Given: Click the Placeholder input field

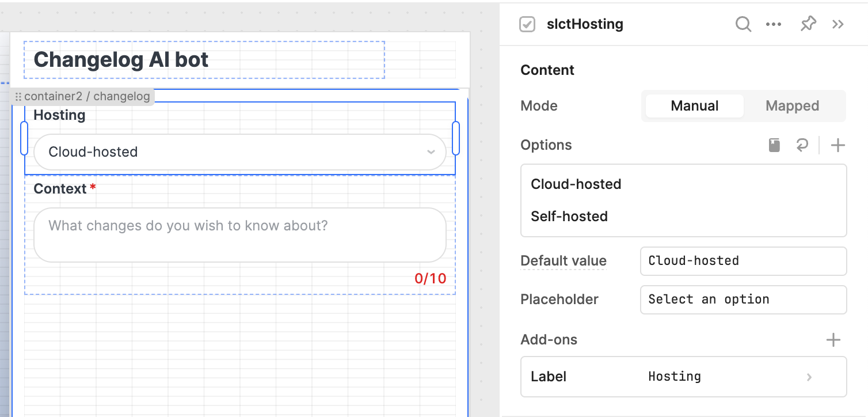Looking at the screenshot, I should coord(743,300).
